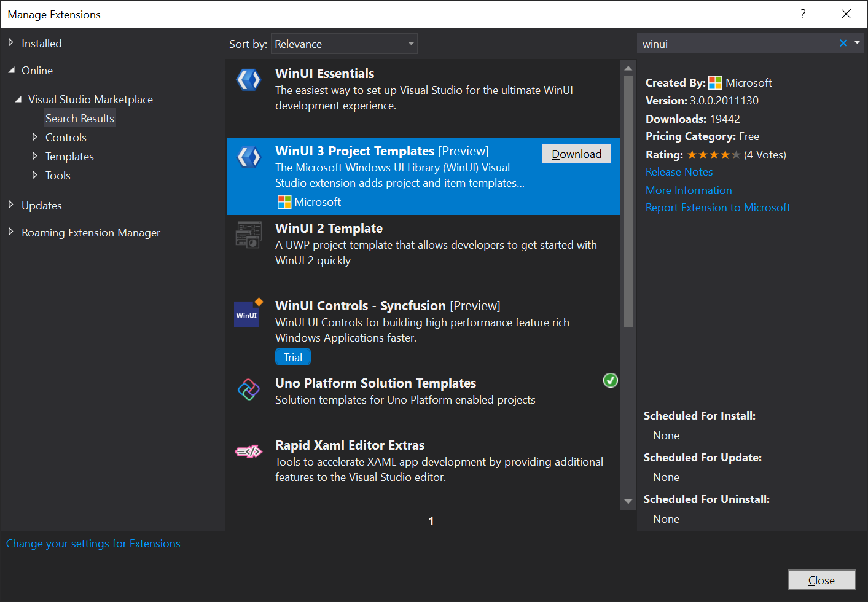Select Search Results in the tree
This screenshot has height=602, width=868.
pyautogui.click(x=80, y=118)
